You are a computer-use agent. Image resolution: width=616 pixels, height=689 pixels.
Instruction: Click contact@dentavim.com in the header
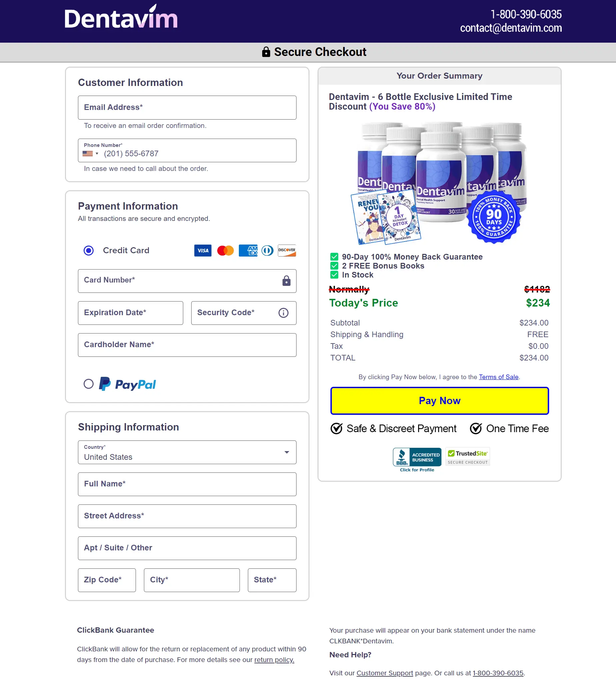pos(511,28)
